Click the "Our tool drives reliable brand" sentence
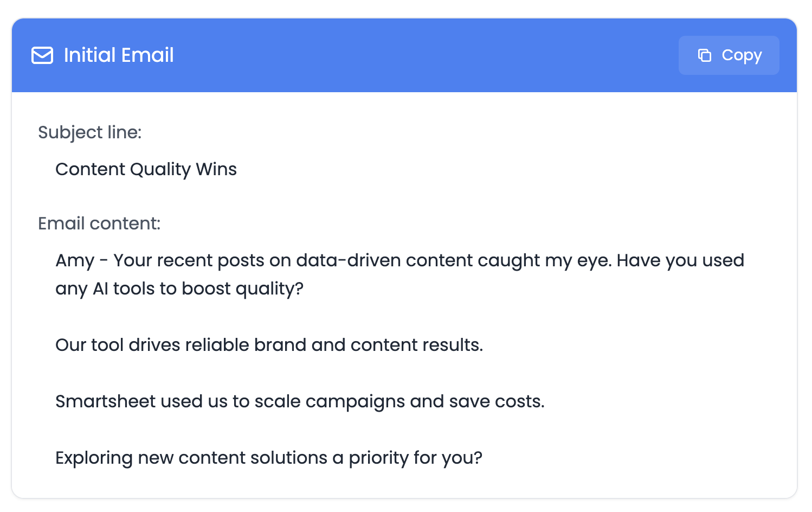This screenshot has height=512, width=812. [x=269, y=345]
